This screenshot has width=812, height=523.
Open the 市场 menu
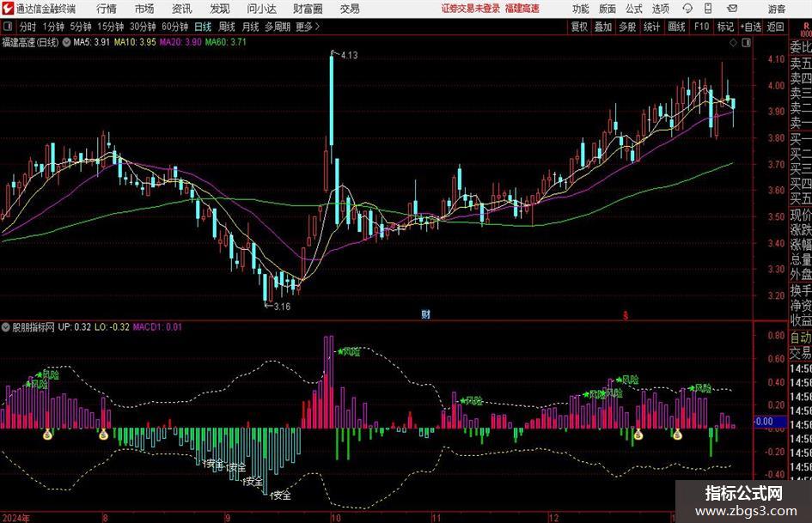[144, 9]
